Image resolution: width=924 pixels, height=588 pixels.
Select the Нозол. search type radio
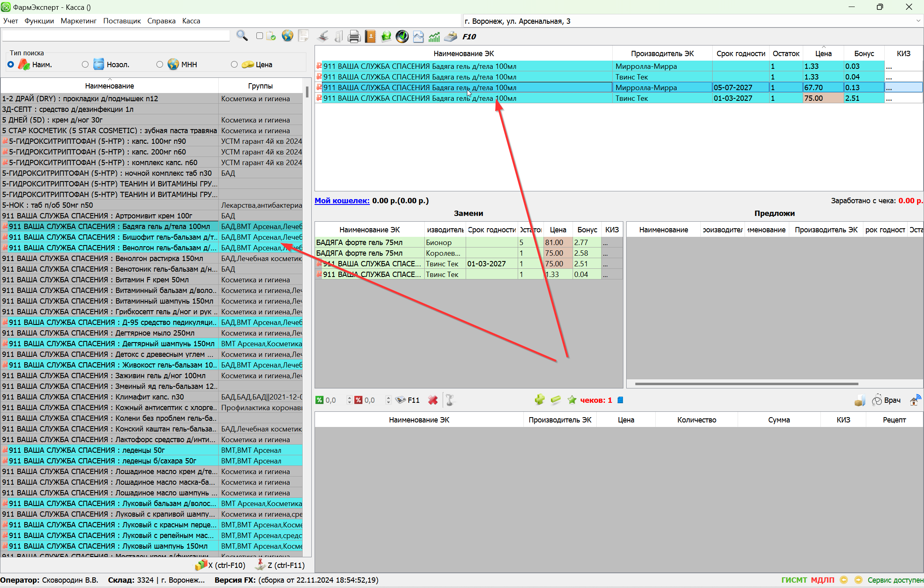(85, 64)
